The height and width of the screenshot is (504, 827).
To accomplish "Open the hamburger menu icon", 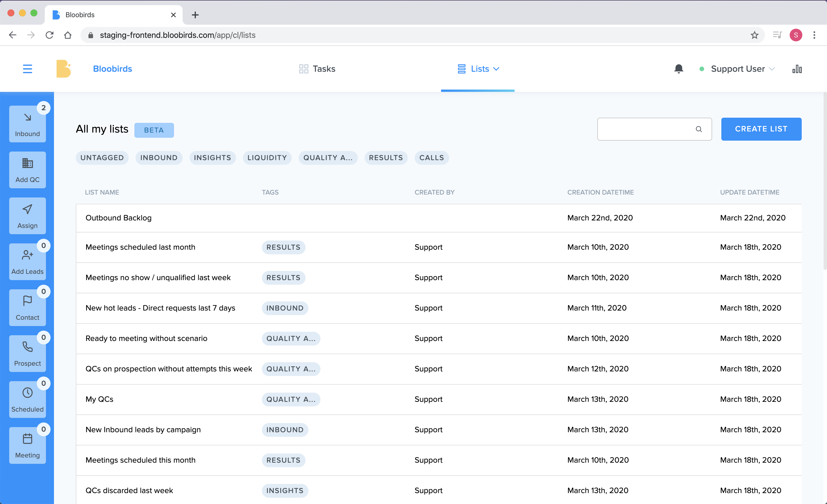I will point(28,69).
